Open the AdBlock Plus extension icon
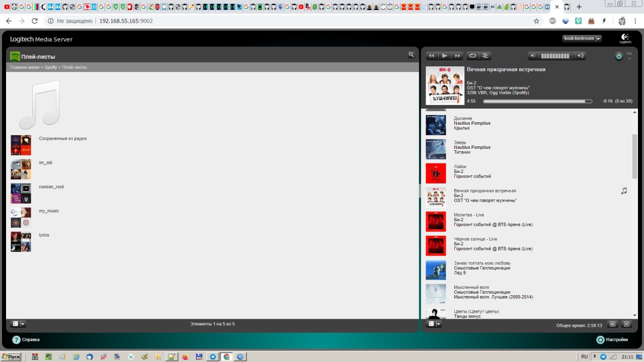Image resolution: width=644 pixels, height=362 pixels. pos(552,21)
